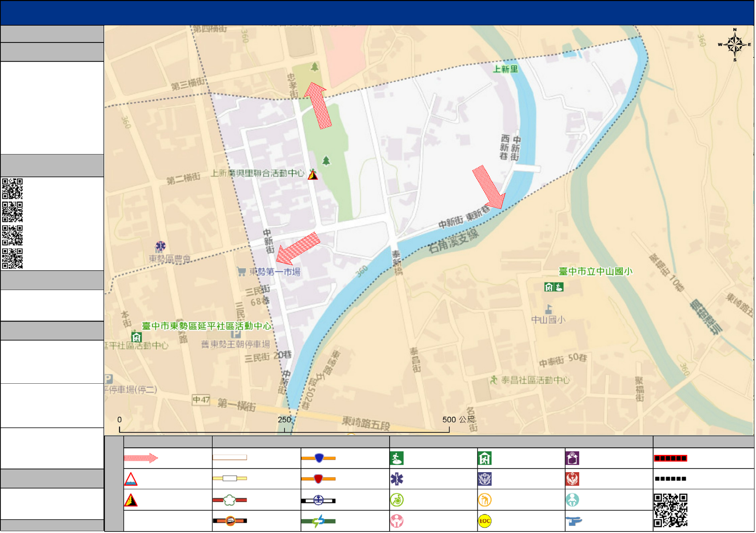Image resolution: width=756 pixels, height=533 pixels.
Task: Select the shelter icon at 延平社區活動中心 on map
Action: [x=137, y=337]
